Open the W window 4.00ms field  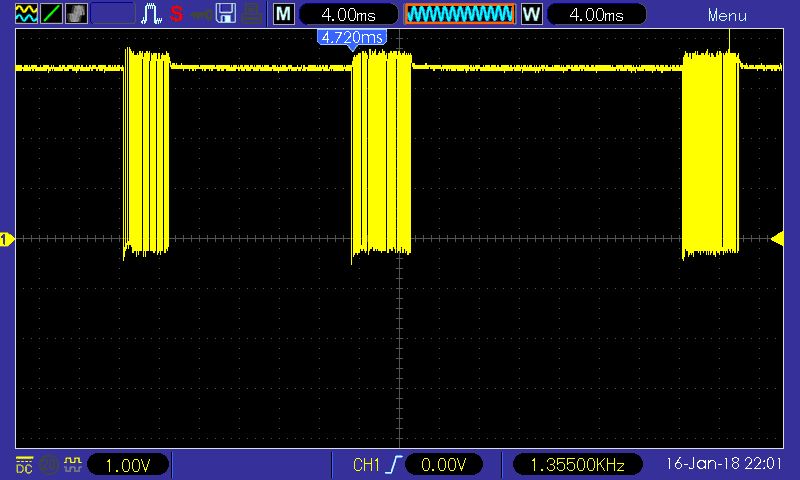596,14
